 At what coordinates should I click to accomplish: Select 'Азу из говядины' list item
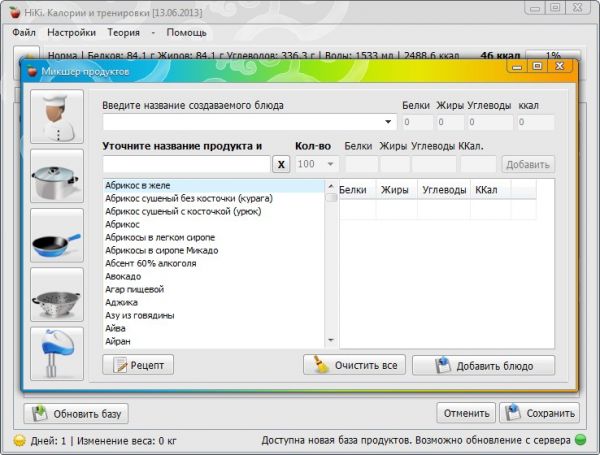click(214, 316)
